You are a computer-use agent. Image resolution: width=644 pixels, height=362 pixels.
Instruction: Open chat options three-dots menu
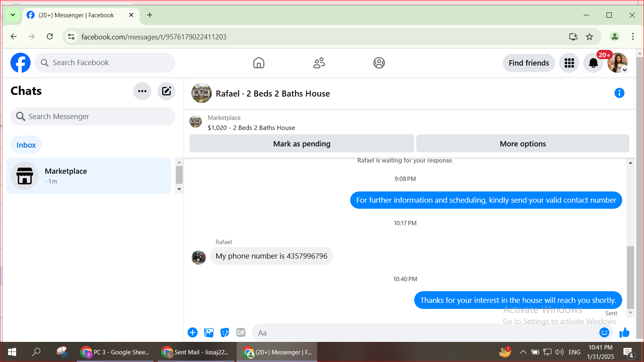142,91
